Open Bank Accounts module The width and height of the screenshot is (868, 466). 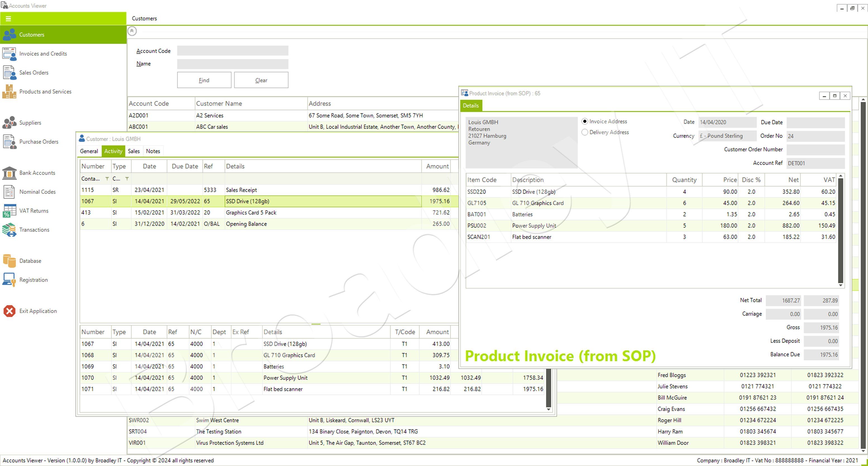pyautogui.click(x=36, y=173)
